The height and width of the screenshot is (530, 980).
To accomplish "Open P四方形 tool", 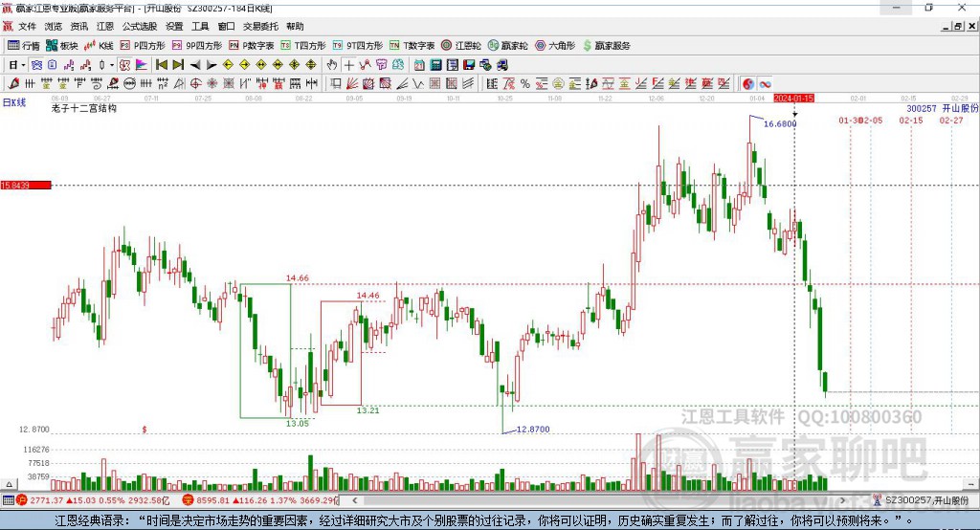I will (143, 46).
